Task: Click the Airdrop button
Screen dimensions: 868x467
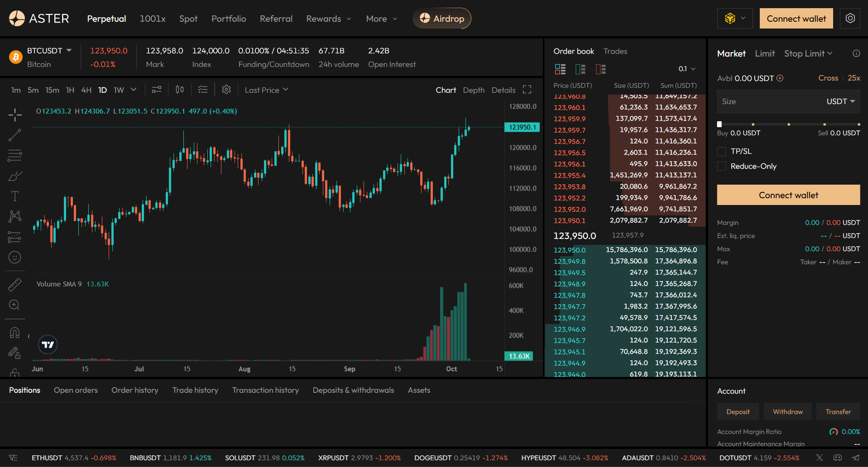Action: point(441,19)
